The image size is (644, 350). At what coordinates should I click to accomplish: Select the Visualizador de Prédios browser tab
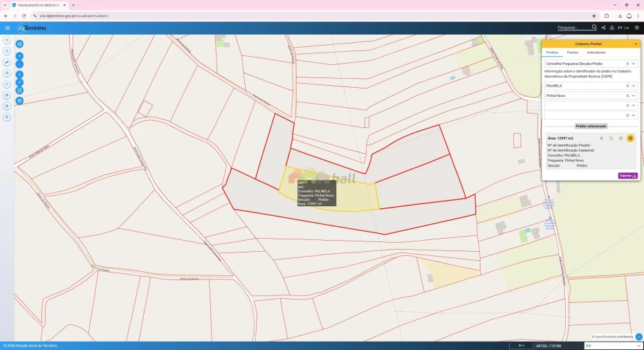[39, 6]
